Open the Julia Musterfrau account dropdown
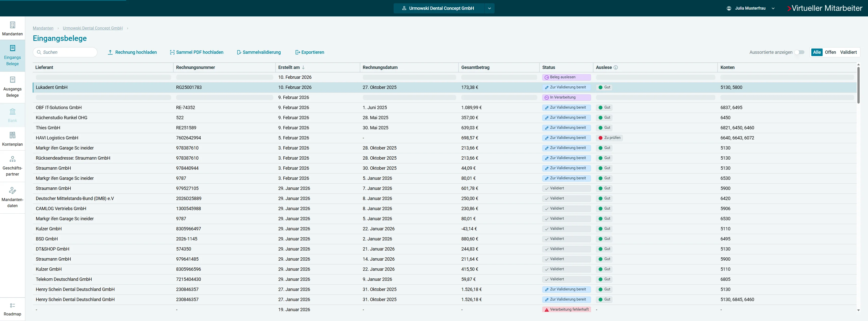The width and height of the screenshot is (868, 321). pos(773,8)
